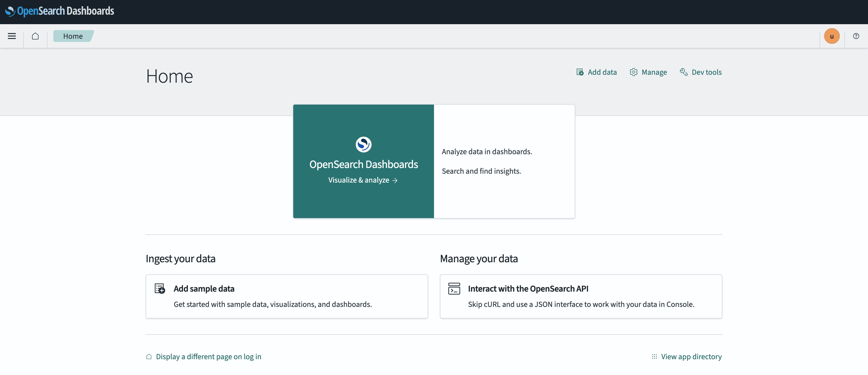The height and width of the screenshot is (375, 868).
Task: Open Dev tools link
Action: [x=701, y=72]
